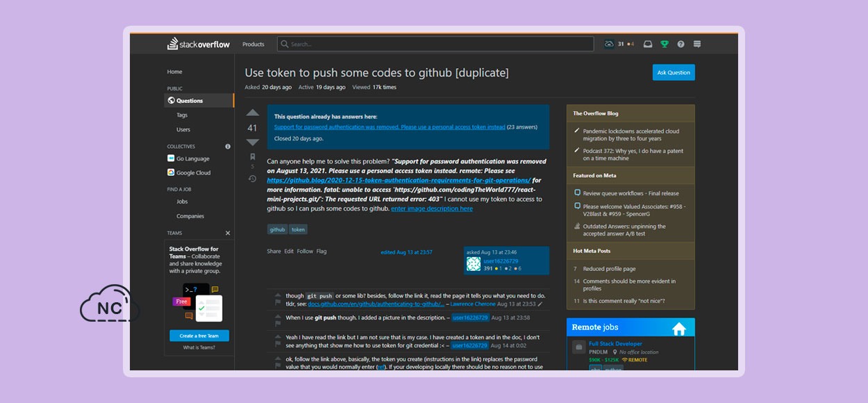This screenshot has height=403, width=868.
Task: Click Create a free Team button
Action: 199,336
